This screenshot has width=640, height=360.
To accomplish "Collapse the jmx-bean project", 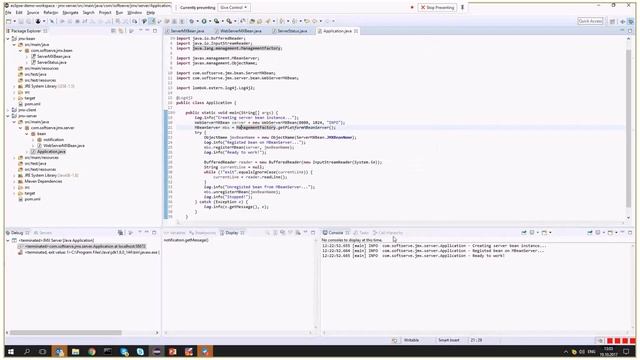I will [x=8, y=39].
